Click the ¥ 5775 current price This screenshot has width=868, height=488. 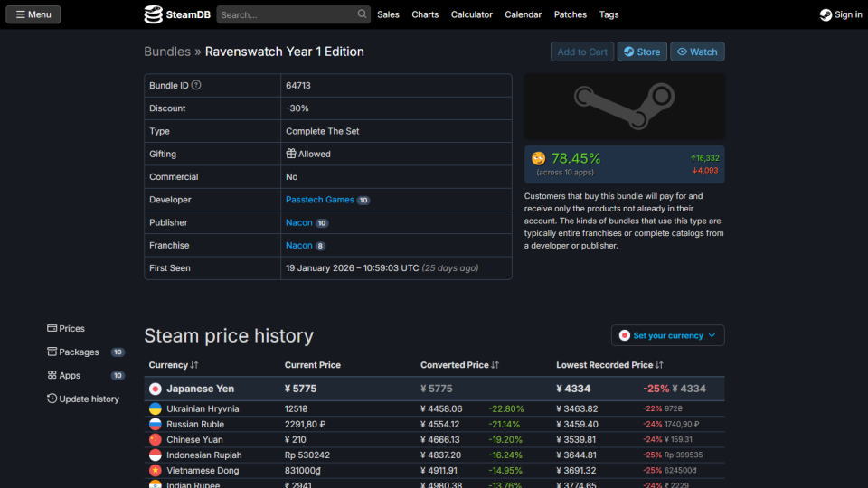pos(300,389)
